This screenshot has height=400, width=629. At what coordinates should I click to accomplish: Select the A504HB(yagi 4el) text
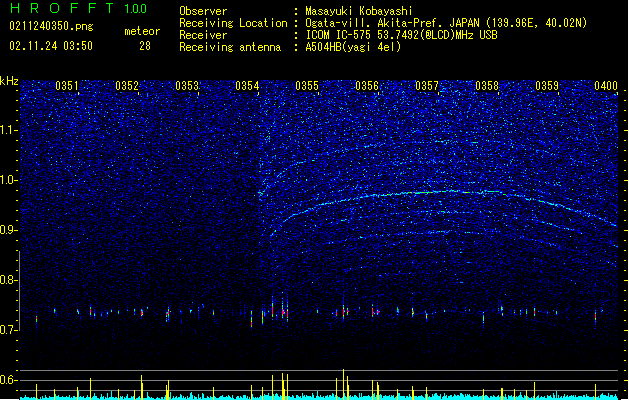click(353, 47)
